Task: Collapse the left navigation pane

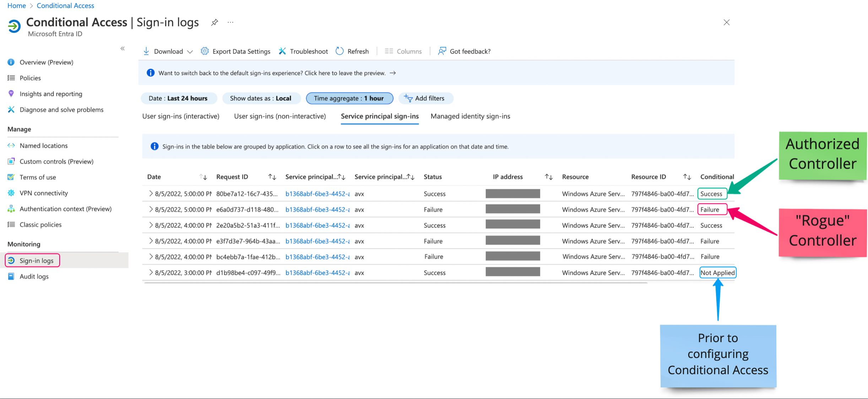Action: click(123, 48)
